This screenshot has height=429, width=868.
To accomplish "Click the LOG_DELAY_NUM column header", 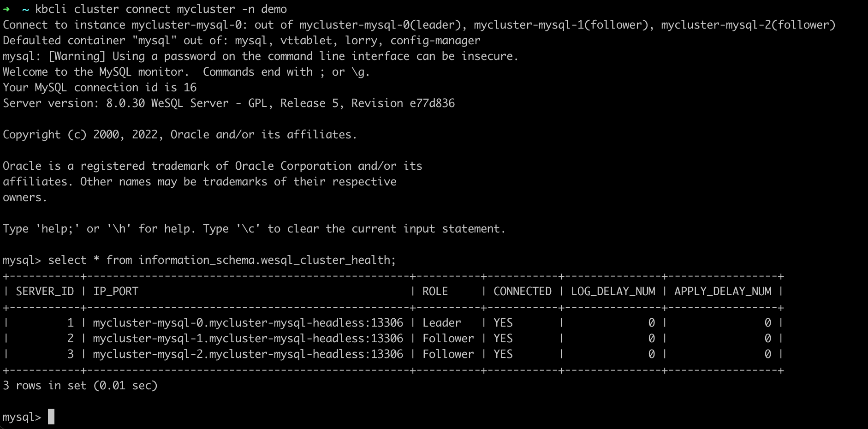I will pyautogui.click(x=613, y=292).
